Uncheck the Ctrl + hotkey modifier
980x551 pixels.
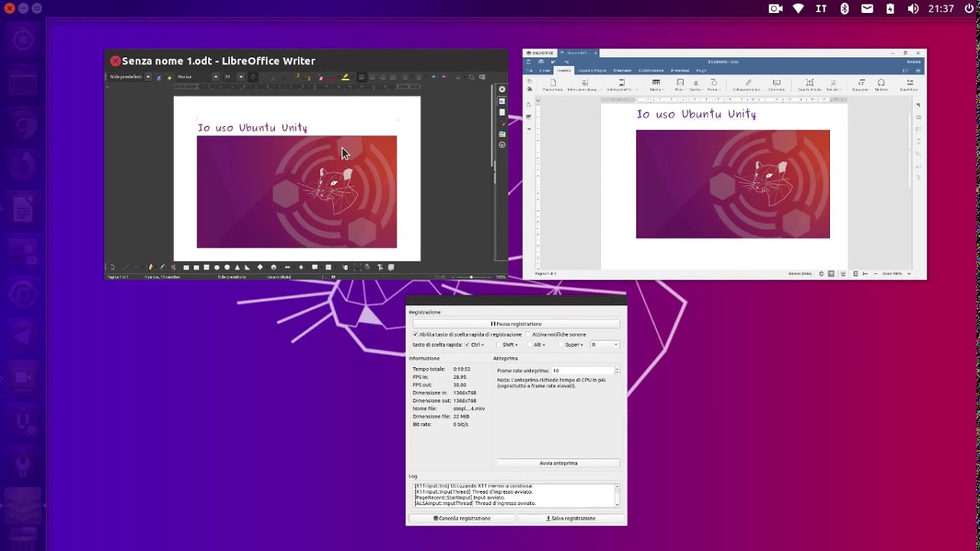pos(467,344)
